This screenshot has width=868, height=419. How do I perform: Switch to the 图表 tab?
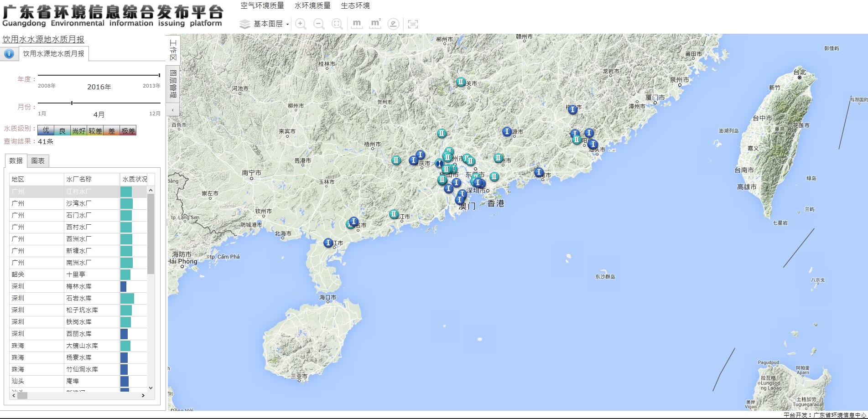coord(38,161)
